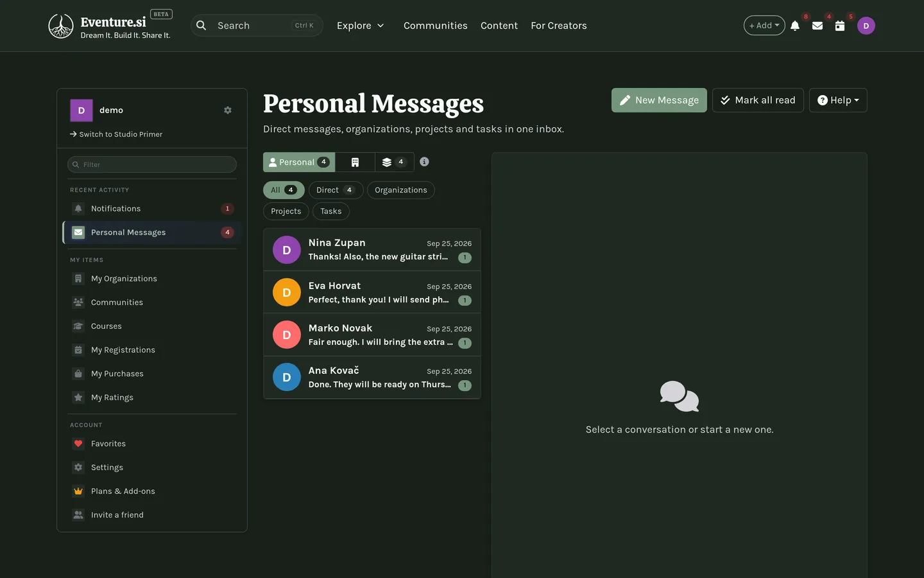Viewport: 924px width, 578px height.
Task: Open Eva Horvat's conversation
Action: pos(372,292)
